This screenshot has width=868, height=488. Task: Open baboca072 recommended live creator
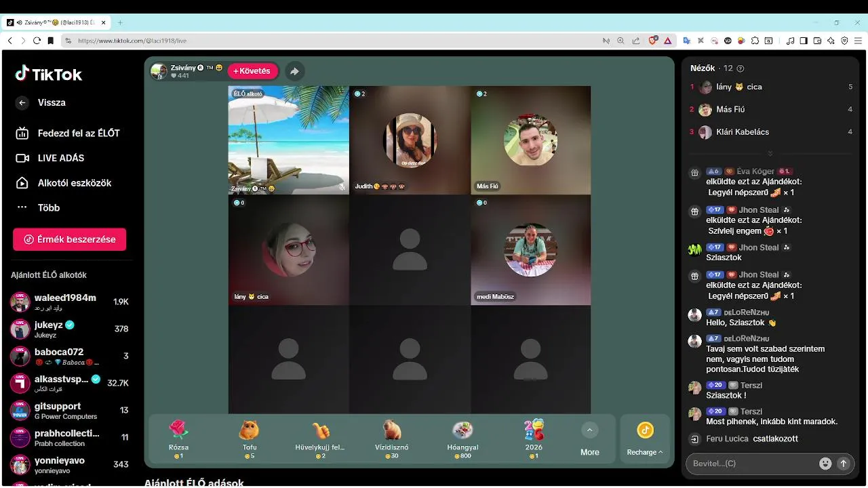tap(71, 356)
